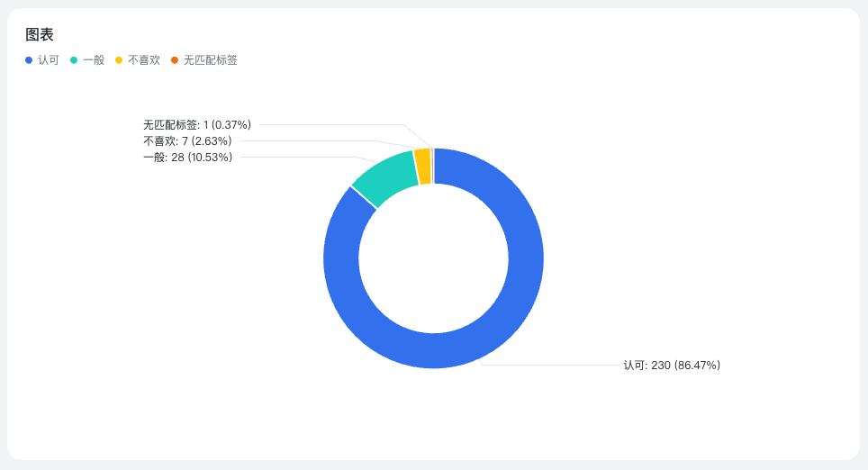Screen dimensions: 868x470
Task: Click the data label 认可: 230 (86.47%)
Action: pyautogui.click(x=672, y=366)
